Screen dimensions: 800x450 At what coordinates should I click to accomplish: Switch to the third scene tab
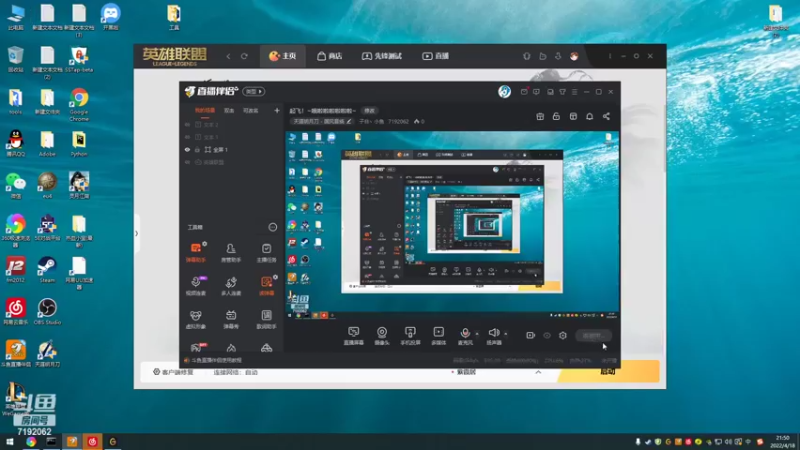pos(251,110)
